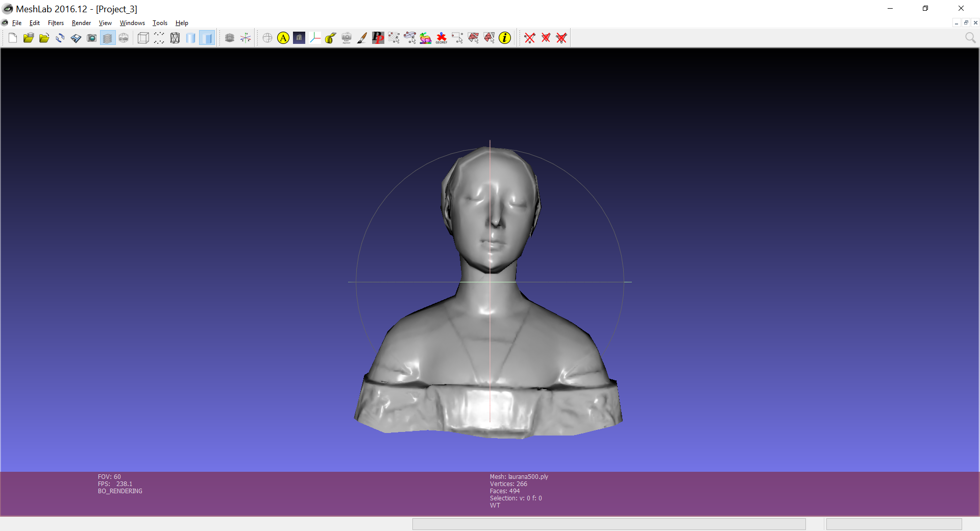Screen dimensions: 980x531
Task: Click the "FOV: 60" readout
Action: click(109, 477)
